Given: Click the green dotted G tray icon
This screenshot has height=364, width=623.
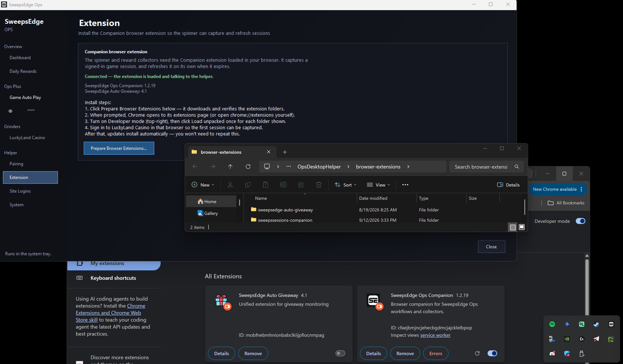Looking at the screenshot, I should [611, 339].
